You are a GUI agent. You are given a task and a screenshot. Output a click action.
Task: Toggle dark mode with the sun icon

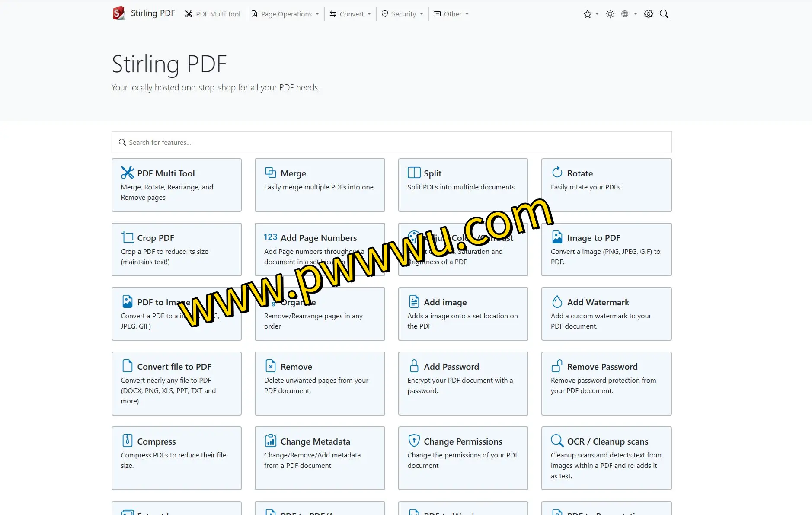coord(610,13)
